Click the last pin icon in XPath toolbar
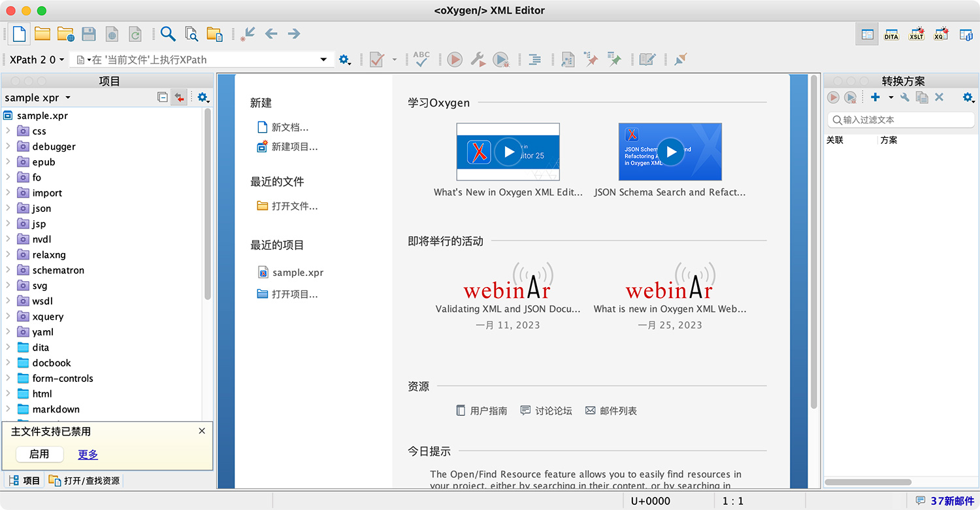This screenshot has height=510, width=980. tap(681, 59)
